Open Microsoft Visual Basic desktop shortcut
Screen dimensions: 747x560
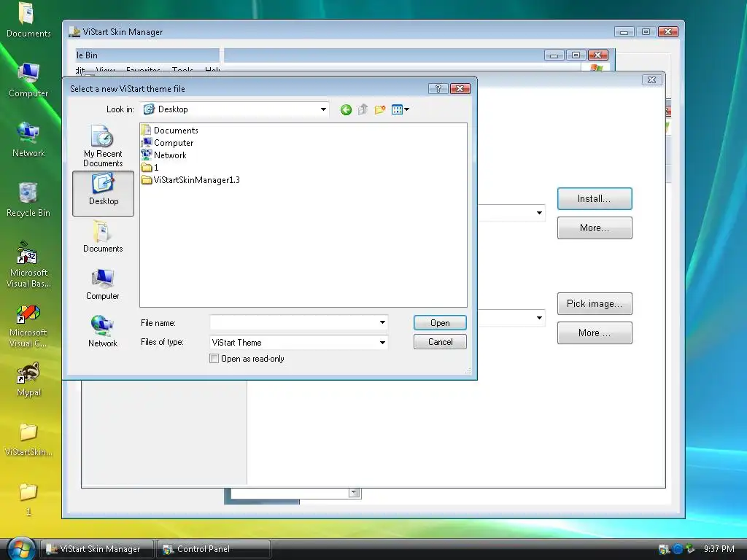[28, 265]
